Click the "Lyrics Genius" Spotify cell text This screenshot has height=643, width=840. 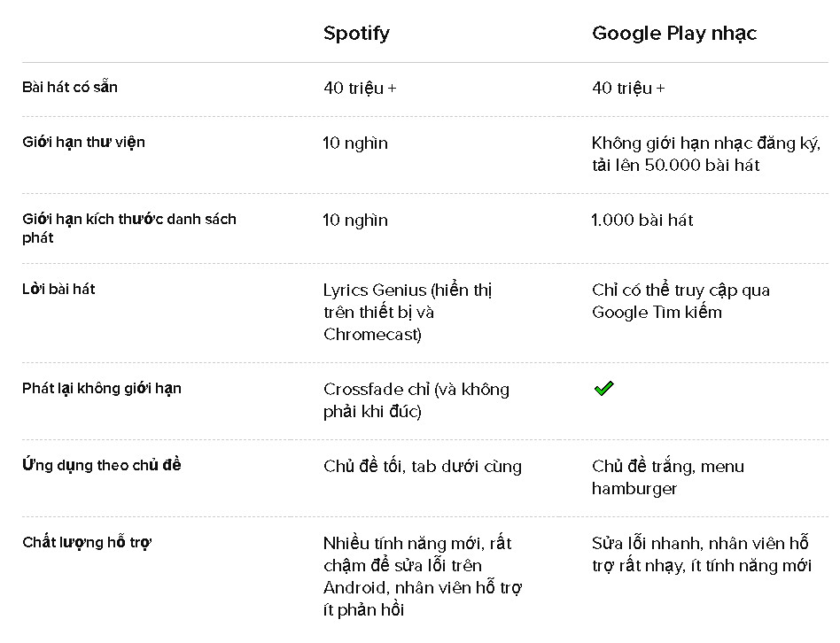point(408,312)
